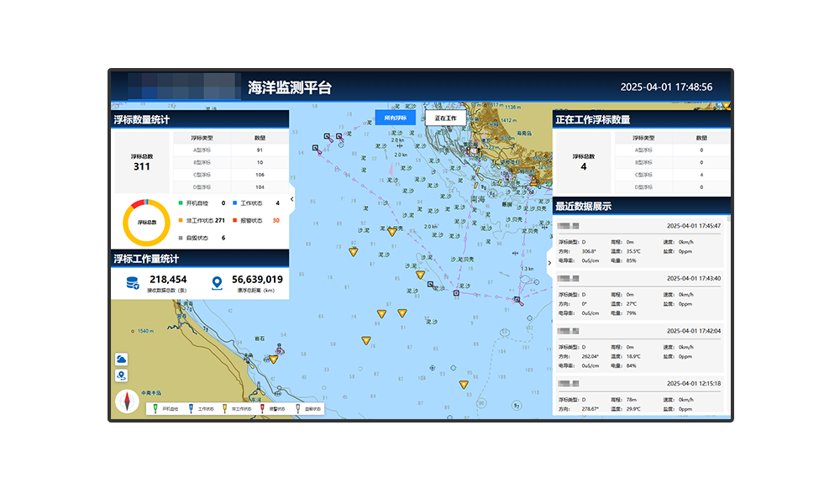Click the weather cloud icon on map
The width and height of the screenshot is (840, 504).
pos(122,359)
